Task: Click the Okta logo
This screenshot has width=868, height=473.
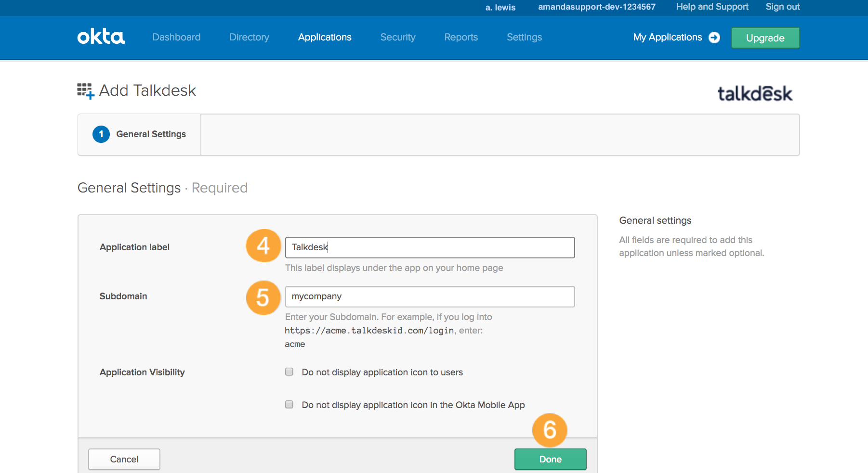Action: 101,37
